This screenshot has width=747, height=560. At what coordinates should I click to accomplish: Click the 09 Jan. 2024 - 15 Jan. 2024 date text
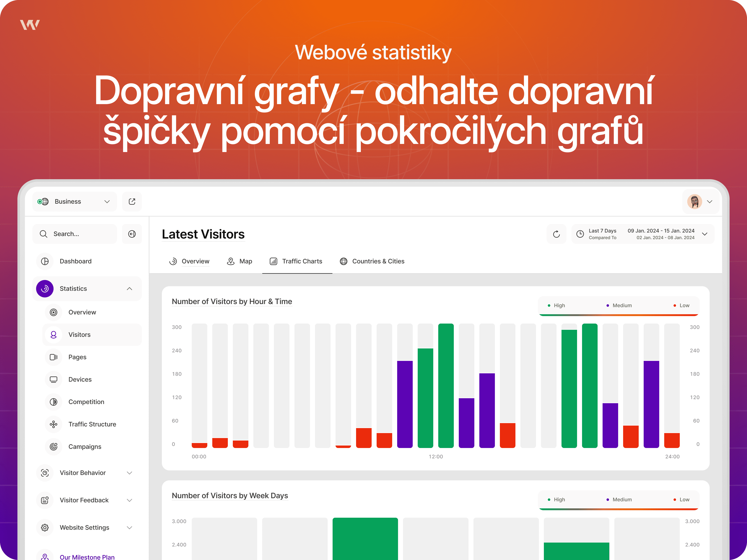tap(661, 231)
